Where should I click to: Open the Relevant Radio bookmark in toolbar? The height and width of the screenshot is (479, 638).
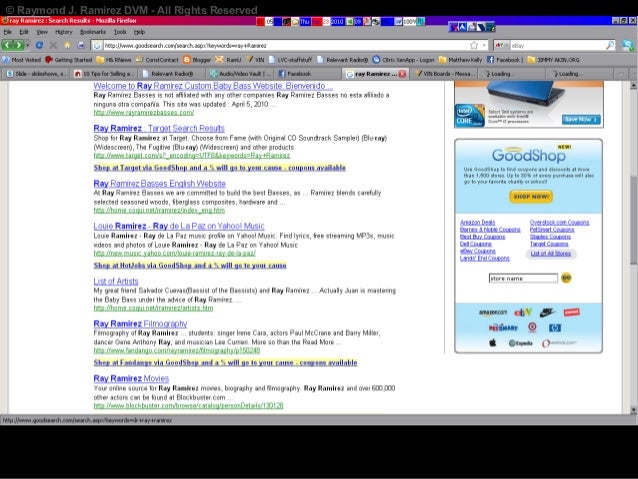tap(342, 60)
